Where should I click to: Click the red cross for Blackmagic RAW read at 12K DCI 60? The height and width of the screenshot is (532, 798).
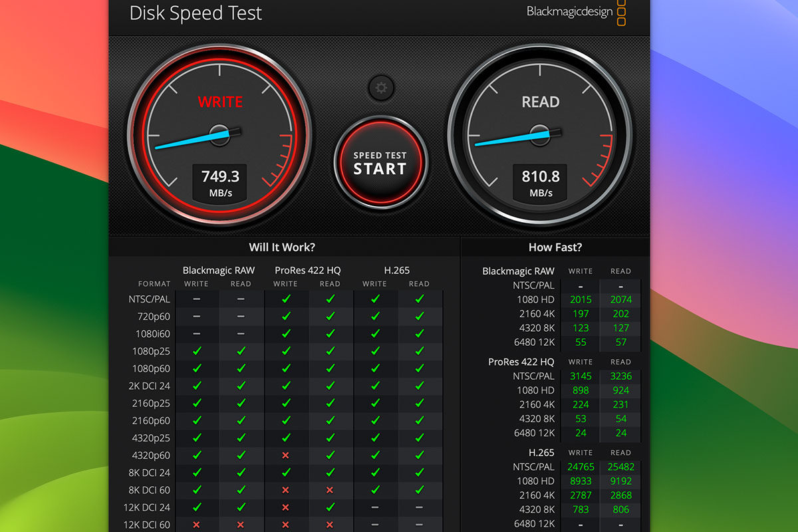[x=241, y=524]
